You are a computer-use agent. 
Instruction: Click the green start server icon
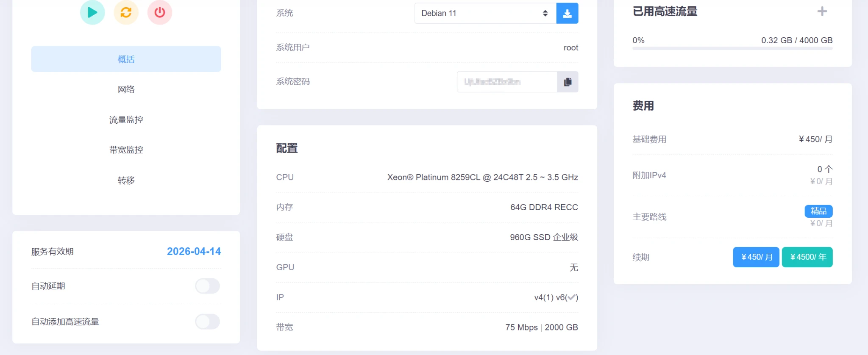pos(92,12)
